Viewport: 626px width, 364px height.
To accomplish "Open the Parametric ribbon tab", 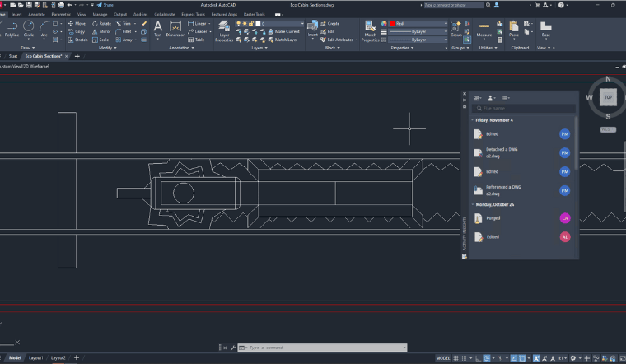I will [x=61, y=14].
